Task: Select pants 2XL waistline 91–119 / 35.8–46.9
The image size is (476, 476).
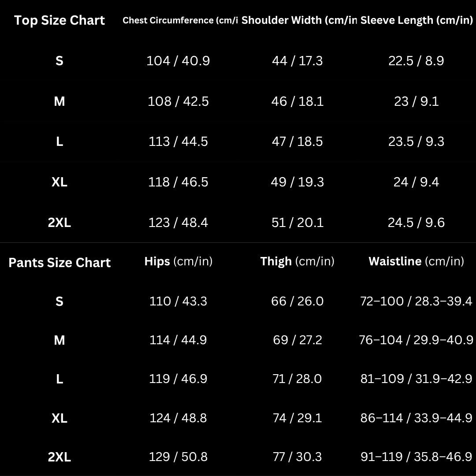Action: (416, 457)
